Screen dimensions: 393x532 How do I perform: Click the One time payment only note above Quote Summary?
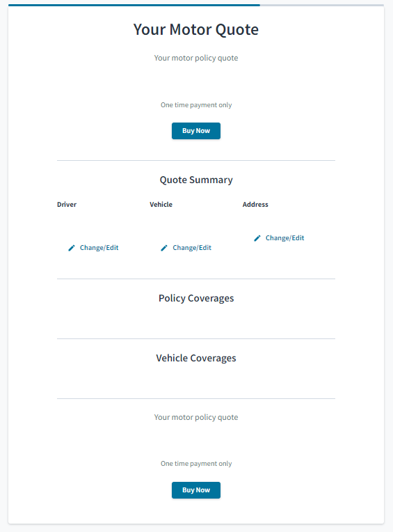point(196,105)
